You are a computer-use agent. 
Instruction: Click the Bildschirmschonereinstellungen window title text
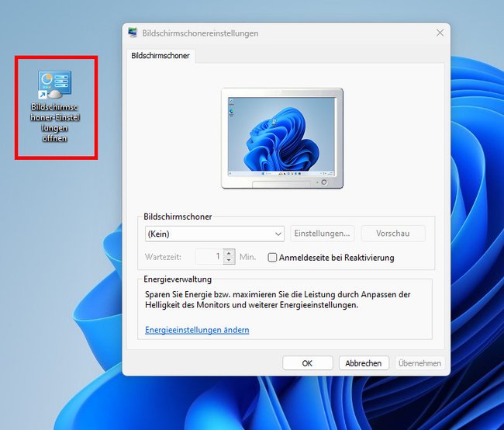[200, 33]
